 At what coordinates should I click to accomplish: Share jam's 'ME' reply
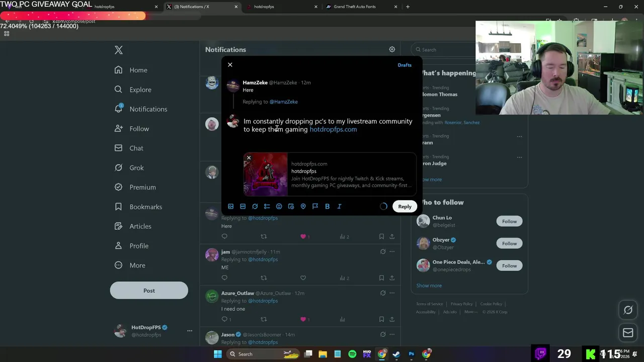tap(392, 278)
